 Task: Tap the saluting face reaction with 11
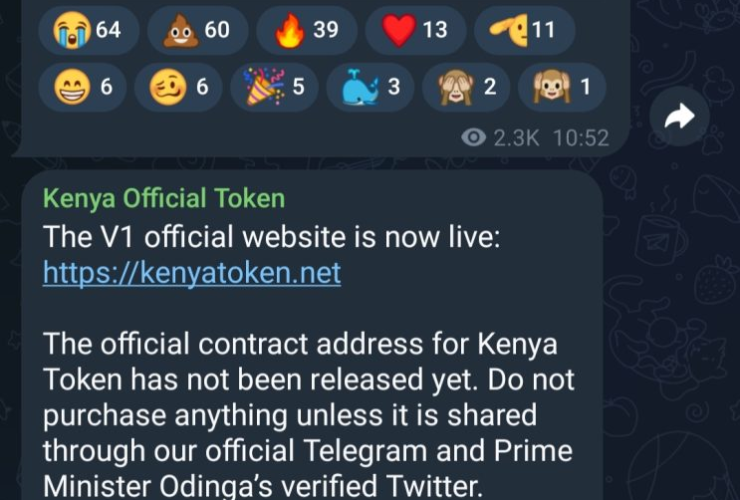click(x=524, y=30)
